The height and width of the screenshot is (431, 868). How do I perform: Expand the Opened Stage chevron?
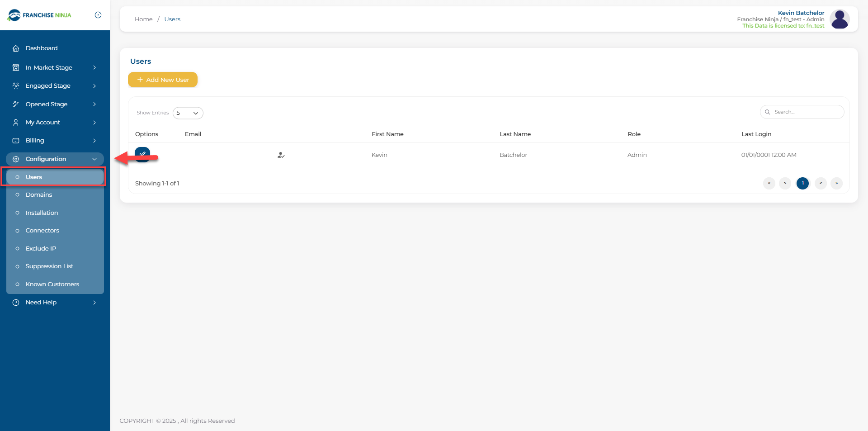point(94,104)
